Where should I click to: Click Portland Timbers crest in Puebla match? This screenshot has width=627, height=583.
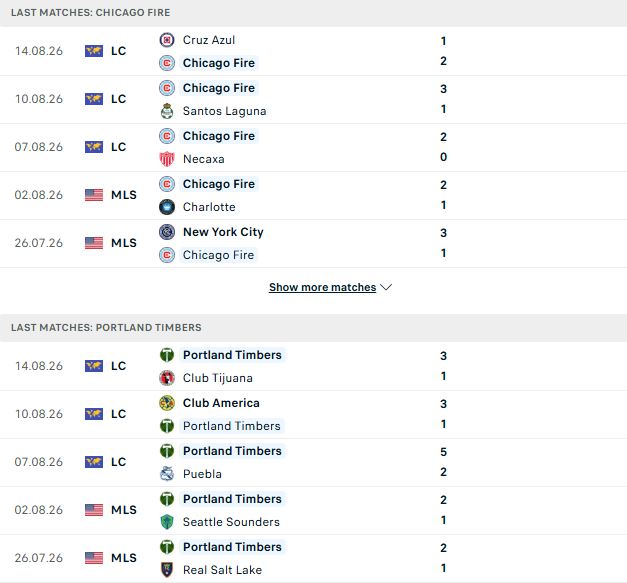(x=167, y=451)
